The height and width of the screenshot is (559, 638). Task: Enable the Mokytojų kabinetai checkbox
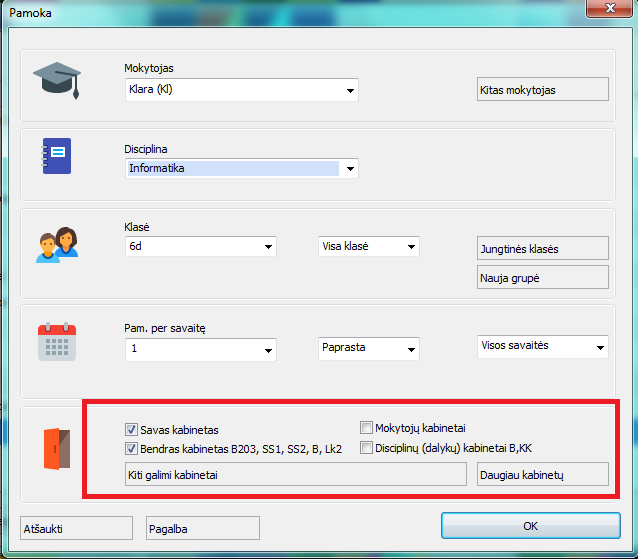[366, 427]
